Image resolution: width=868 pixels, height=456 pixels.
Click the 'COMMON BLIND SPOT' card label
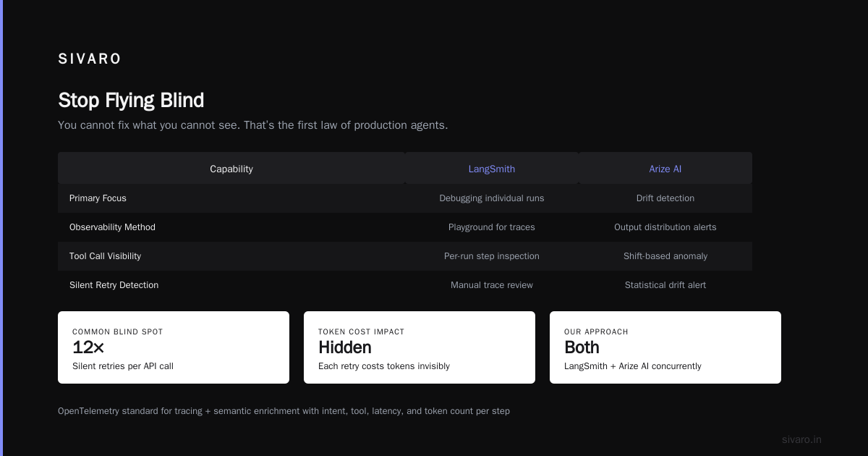[x=118, y=332]
